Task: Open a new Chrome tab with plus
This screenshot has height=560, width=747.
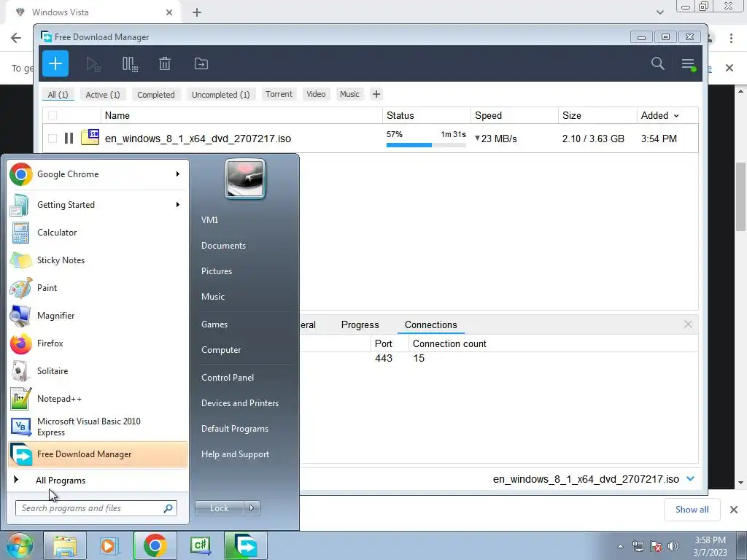Action: tap(197, 12)
